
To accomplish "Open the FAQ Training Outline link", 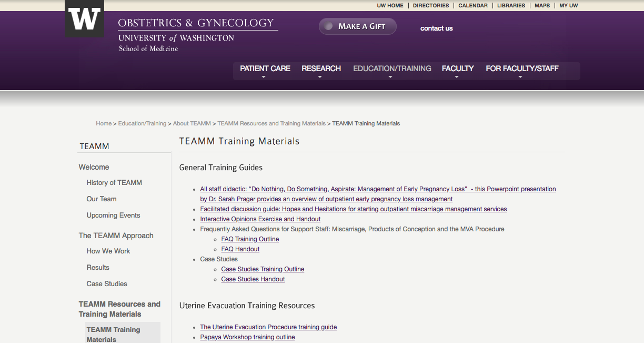I will click(x=250, y=239).
